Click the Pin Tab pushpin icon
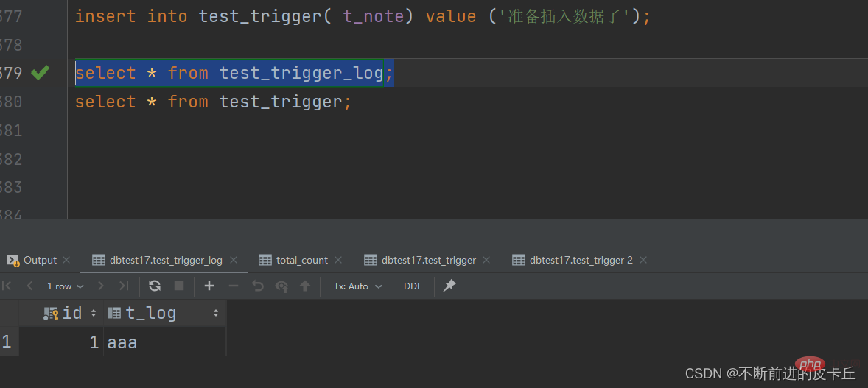The height and width of the screenshot is (388, 868). pos(449,286)
